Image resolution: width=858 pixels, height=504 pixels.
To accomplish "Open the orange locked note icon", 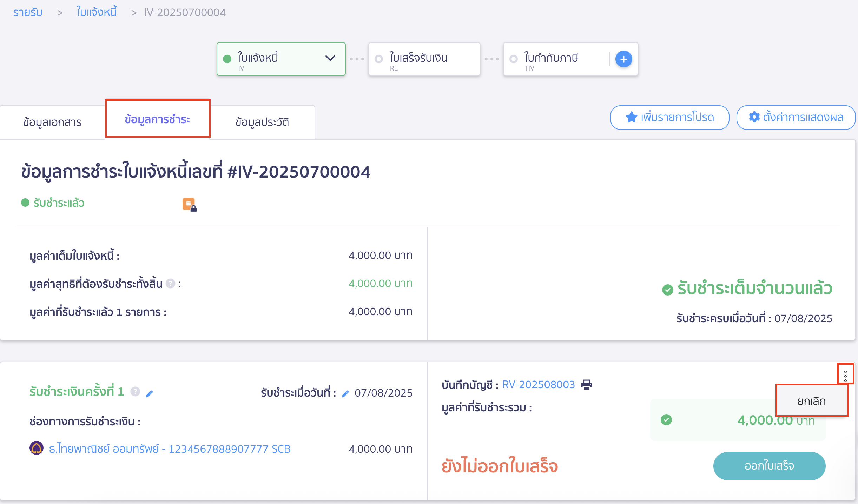I will [189, 205].
